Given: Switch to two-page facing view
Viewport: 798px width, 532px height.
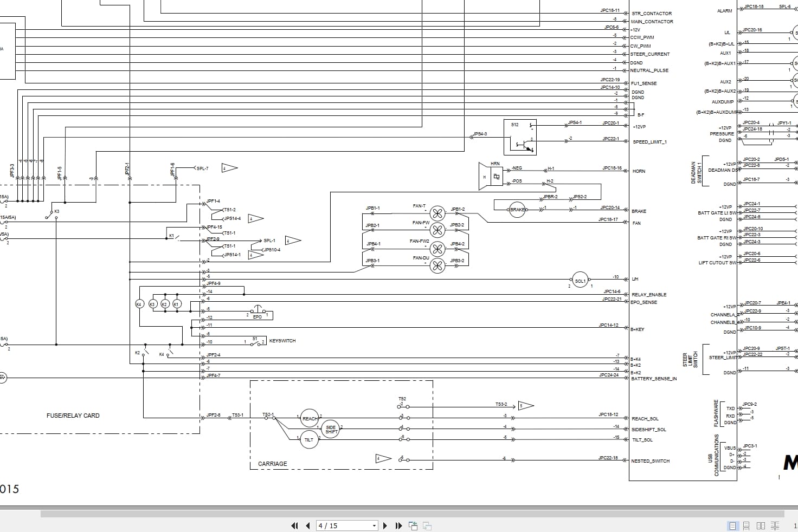Looking at the screenshot, I should [x=761, y=525].
